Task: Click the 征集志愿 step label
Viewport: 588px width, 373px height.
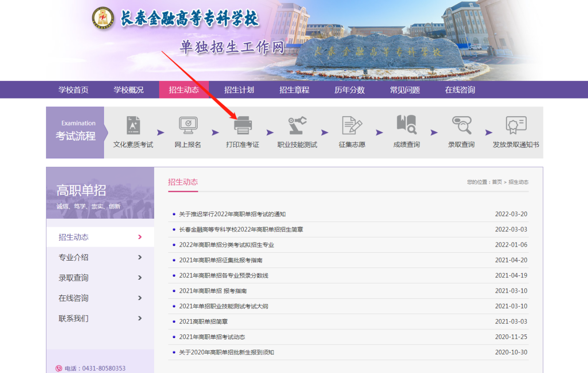Action: [352, 144]
